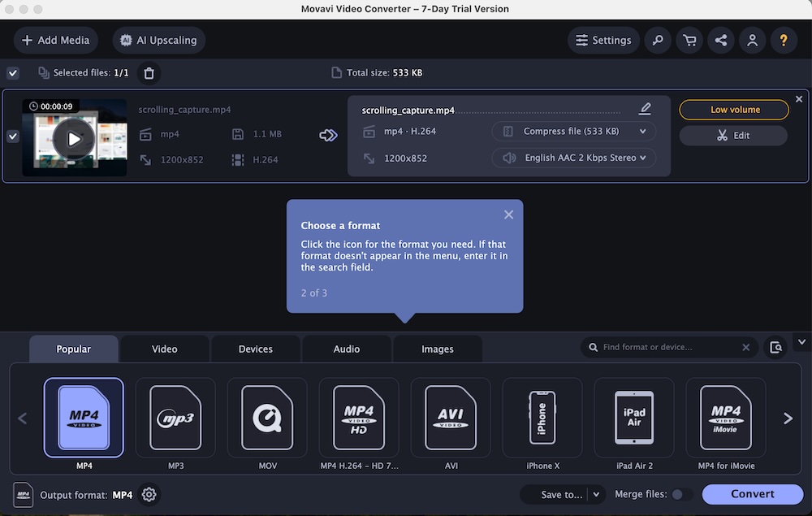This screenshot has height=516, width=812.
Task: Click the Find format or device search field
Action: click(666, 348)
